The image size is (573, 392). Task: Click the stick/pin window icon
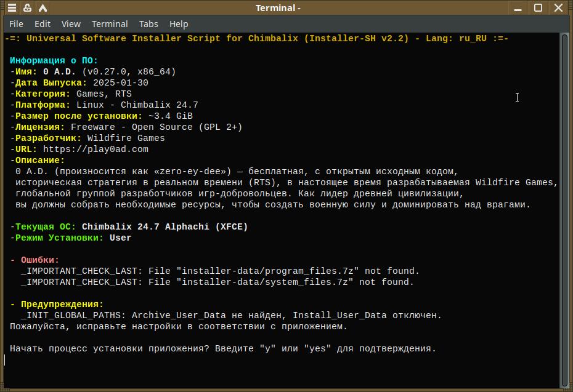[x=28, y=8]
